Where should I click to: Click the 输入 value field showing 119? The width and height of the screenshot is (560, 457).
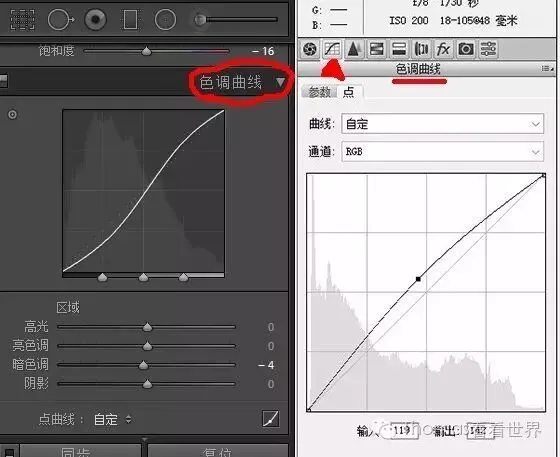click(404, 431)
